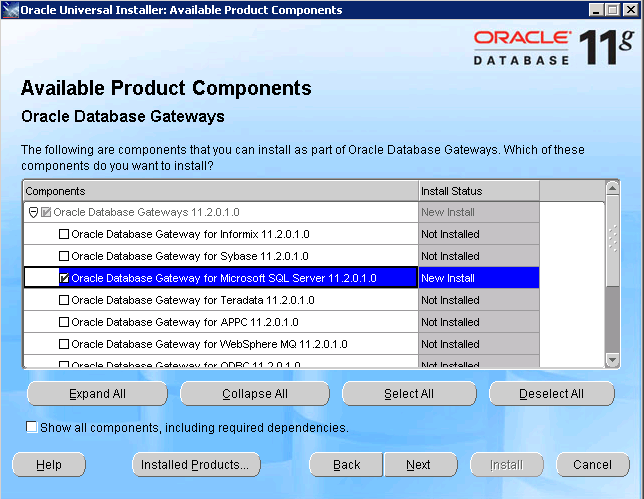Select the Gateway for WebSphere MQ row text
Viewport: 644px width, 499px height.
(x=209, y=344)
